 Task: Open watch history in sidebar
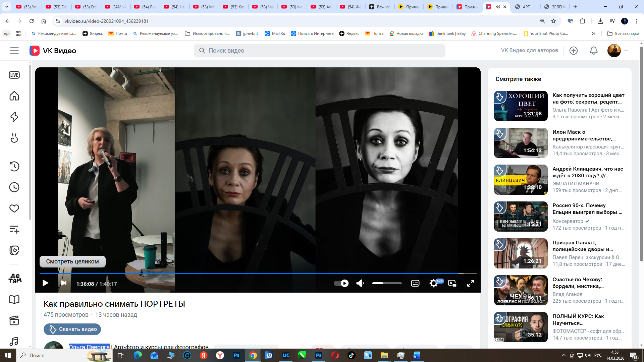coord(14,166)
